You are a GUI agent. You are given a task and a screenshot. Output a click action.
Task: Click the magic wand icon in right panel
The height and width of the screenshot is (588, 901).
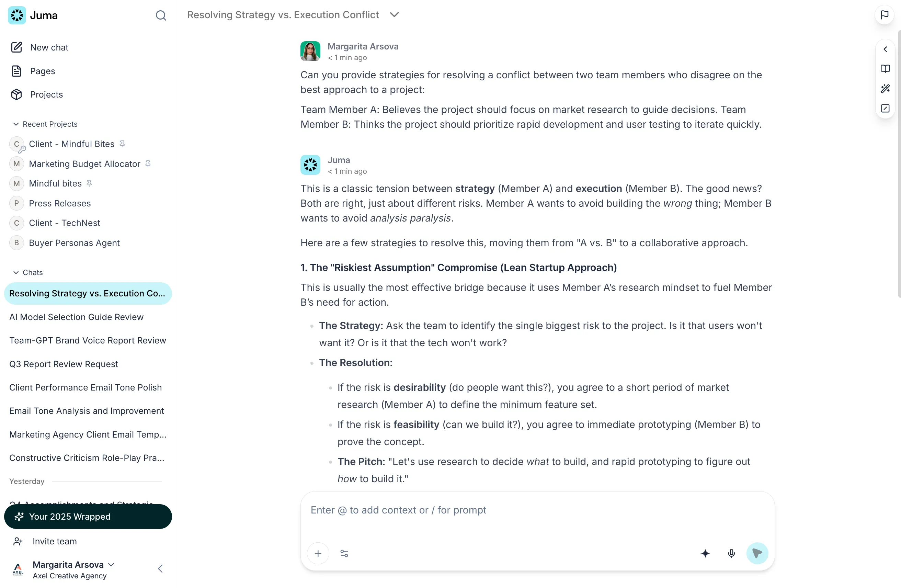[885, 89]
